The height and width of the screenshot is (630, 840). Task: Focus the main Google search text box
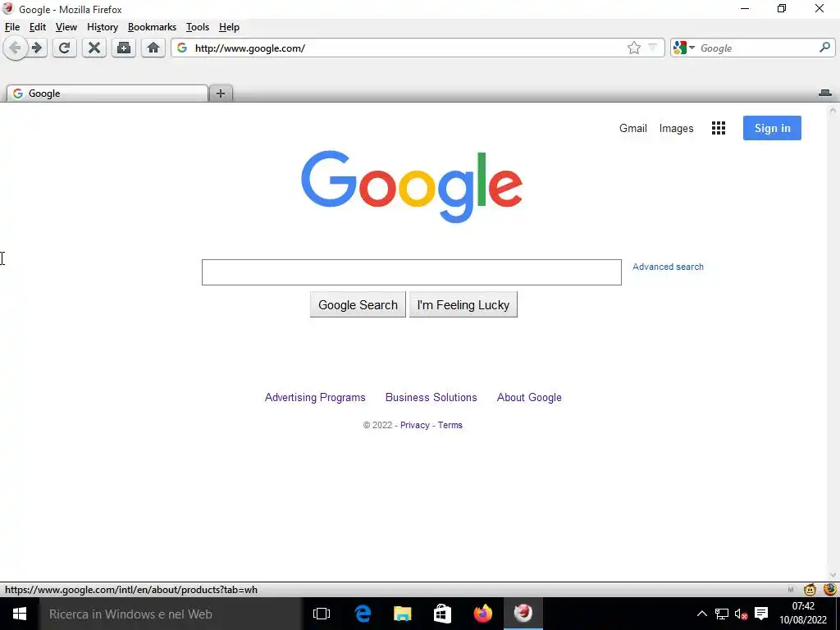(412, 272)
